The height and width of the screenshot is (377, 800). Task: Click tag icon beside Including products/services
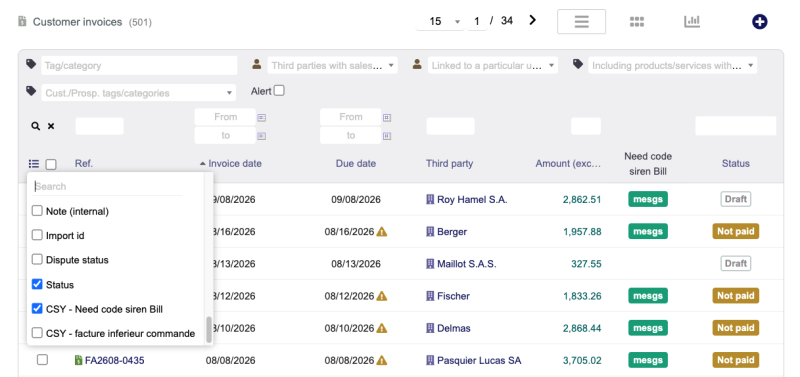tap(578, 64)
